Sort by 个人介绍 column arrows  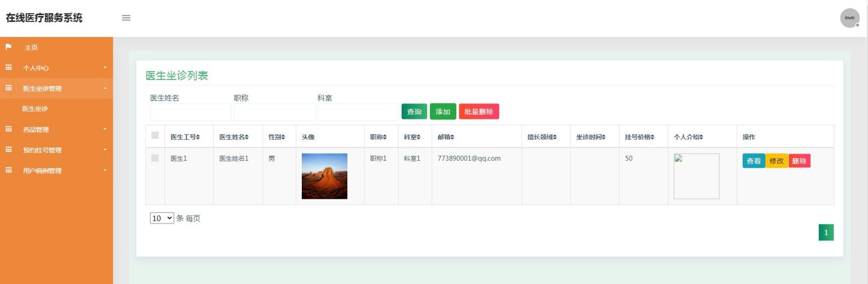[x=701, y=137]
